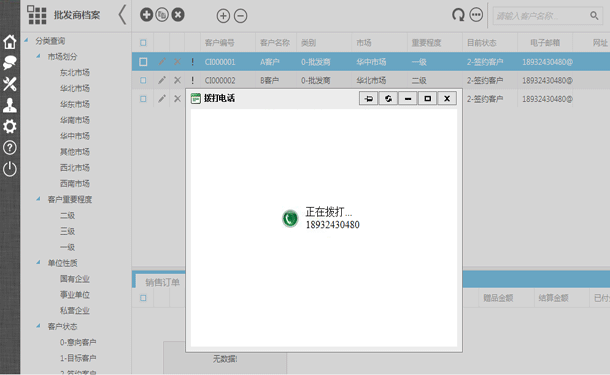
Task: Pin the 拨打电话 dialog window
Action: pos(368,98)
